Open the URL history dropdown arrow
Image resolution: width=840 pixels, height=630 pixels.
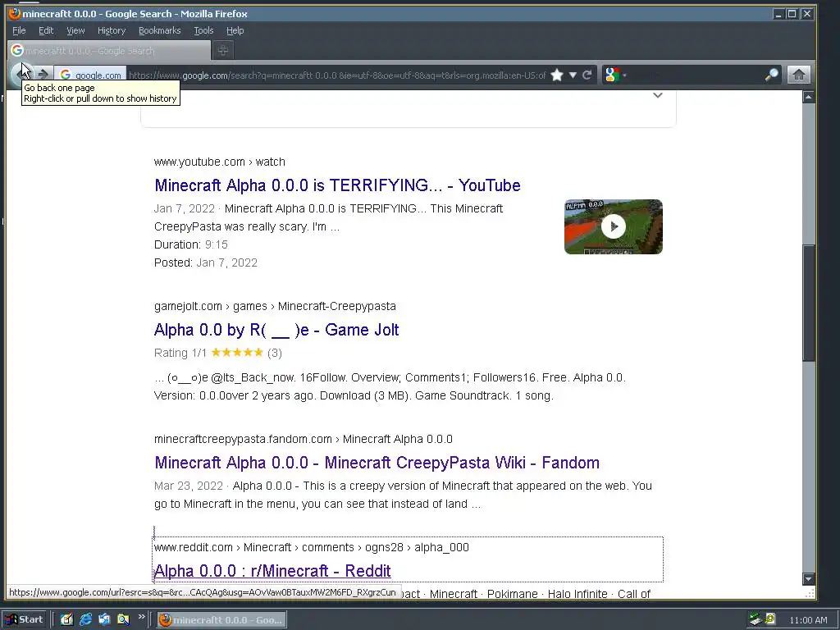click(573, 75)
